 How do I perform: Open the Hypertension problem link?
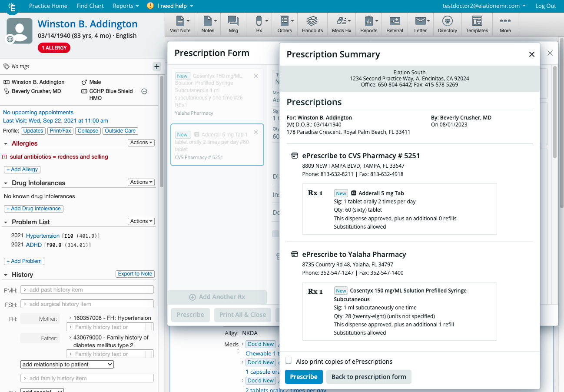coord(43,236)
